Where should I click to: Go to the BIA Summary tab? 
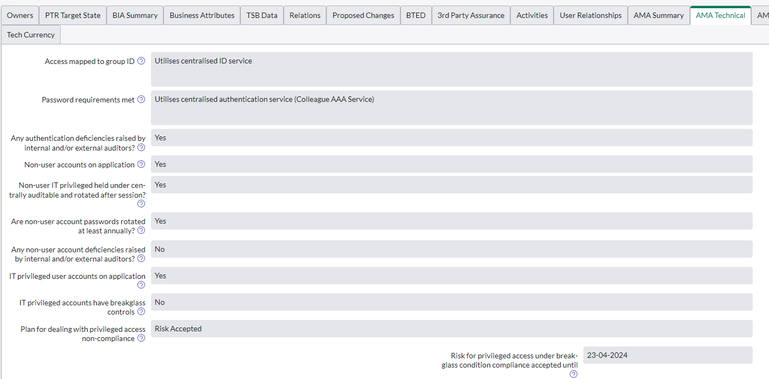pos(135,15)
